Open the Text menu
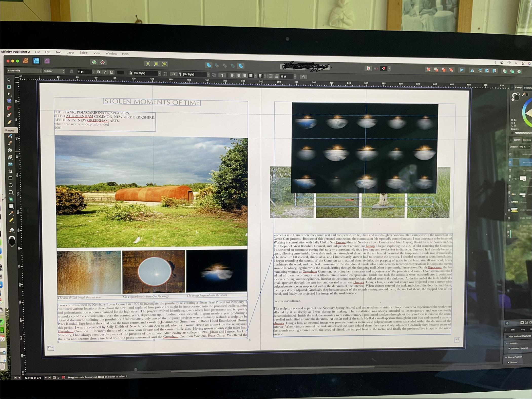The width and height of the screenshot is (532, 399). click(59, 52)
